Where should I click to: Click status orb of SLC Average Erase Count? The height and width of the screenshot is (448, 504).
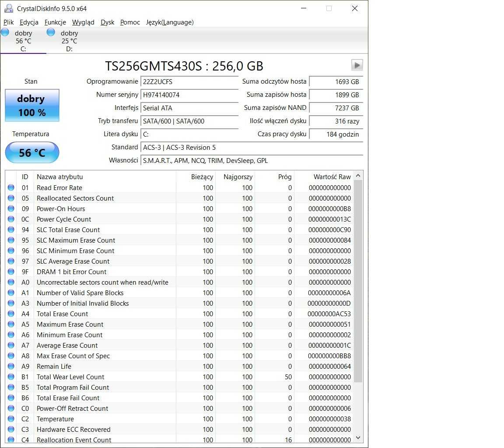point(11,261)
